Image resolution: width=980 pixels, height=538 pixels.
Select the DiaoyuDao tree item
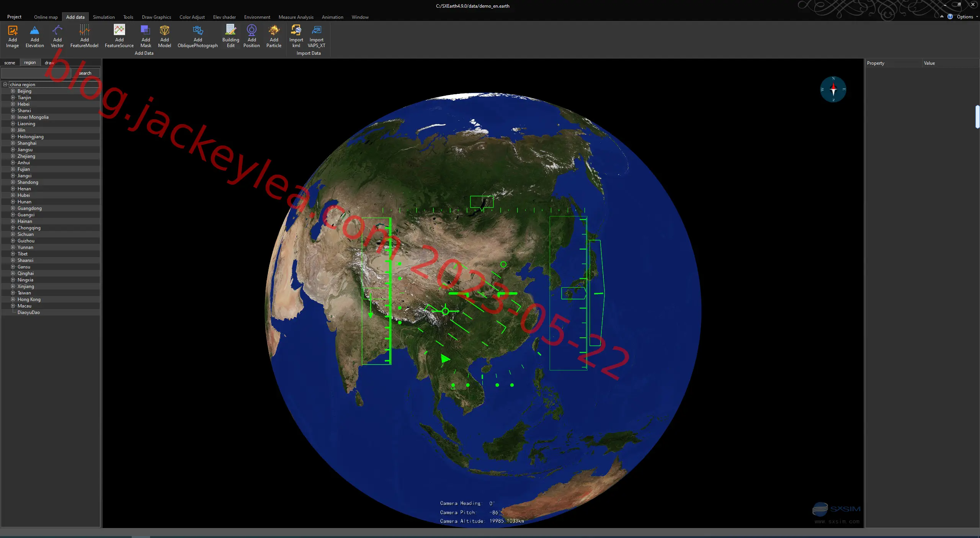[29, 312]
